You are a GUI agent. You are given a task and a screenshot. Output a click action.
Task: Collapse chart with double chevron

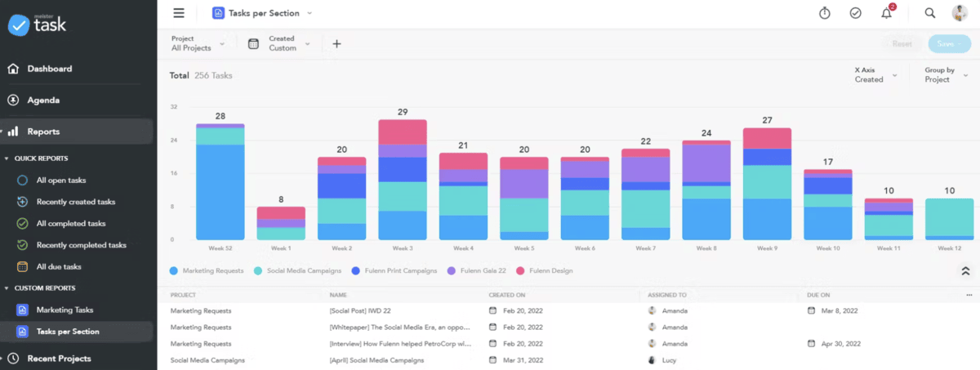pos(964,271)
